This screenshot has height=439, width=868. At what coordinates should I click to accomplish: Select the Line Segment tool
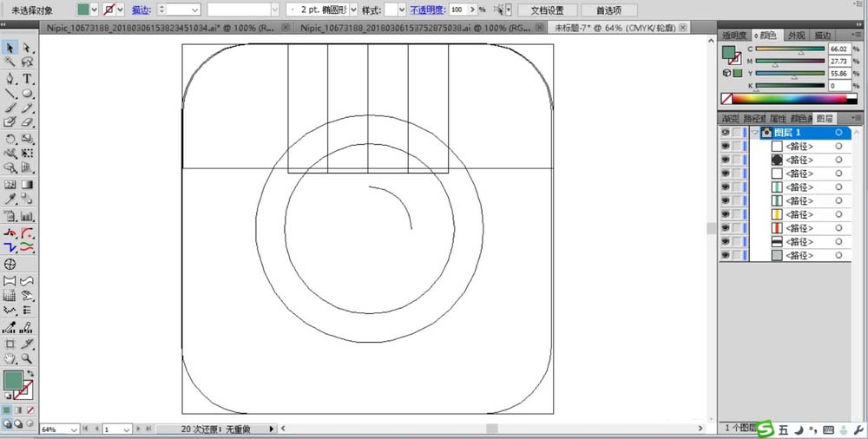click(10, 93)
